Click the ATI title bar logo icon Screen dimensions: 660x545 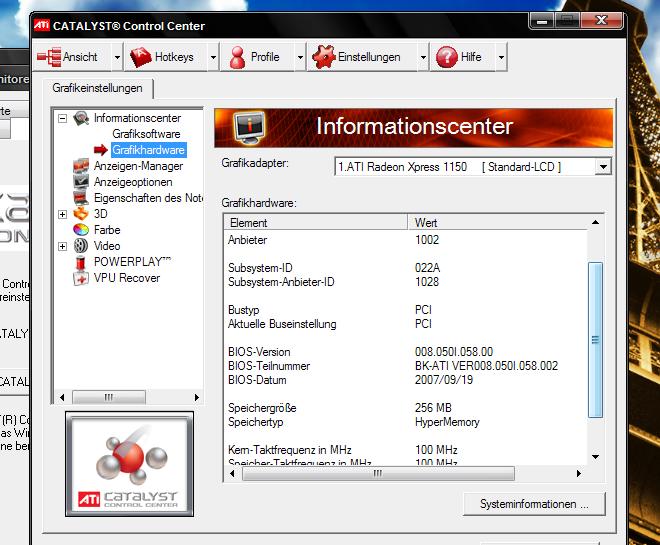[x=42, y=25]
